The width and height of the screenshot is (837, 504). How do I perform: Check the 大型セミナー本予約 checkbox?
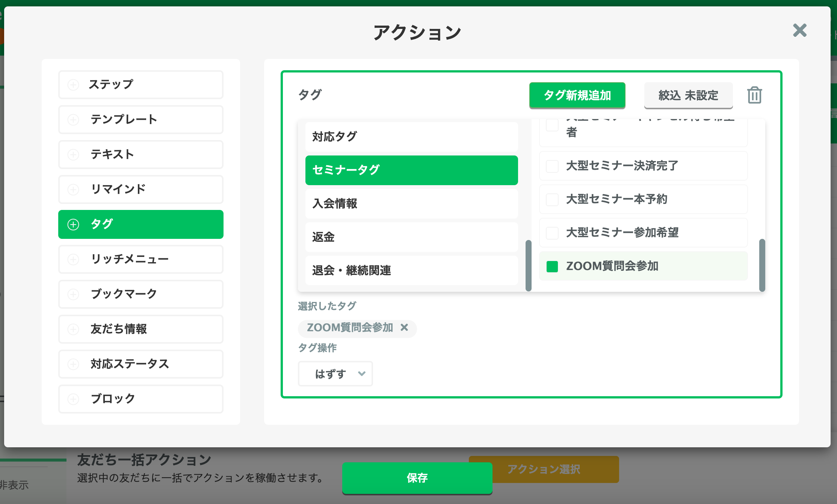point(552,199)
